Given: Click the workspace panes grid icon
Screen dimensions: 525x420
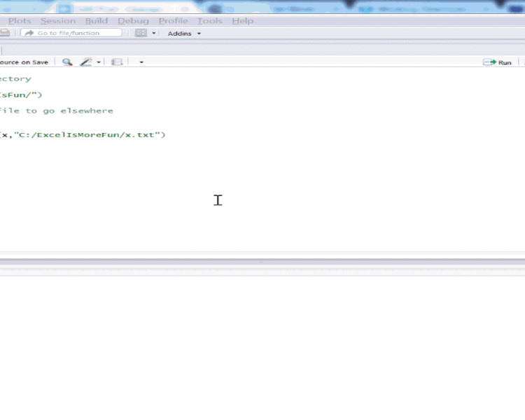Looking at the screenshot, I should pyautogui.click(x=141, y=33).
